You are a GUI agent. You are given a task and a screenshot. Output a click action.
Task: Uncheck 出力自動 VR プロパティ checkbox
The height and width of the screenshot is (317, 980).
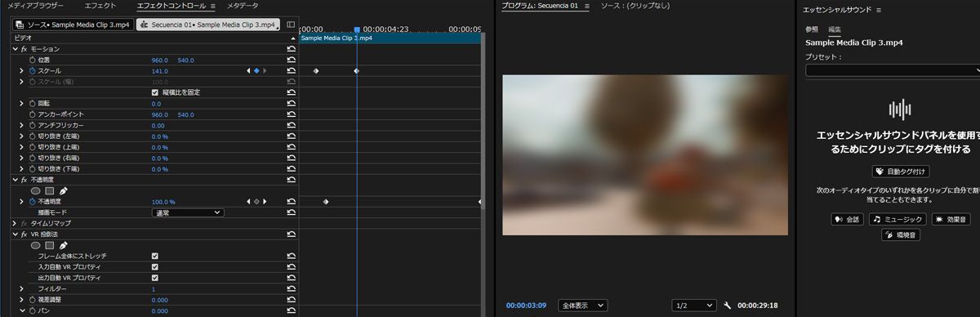point(155,278)
